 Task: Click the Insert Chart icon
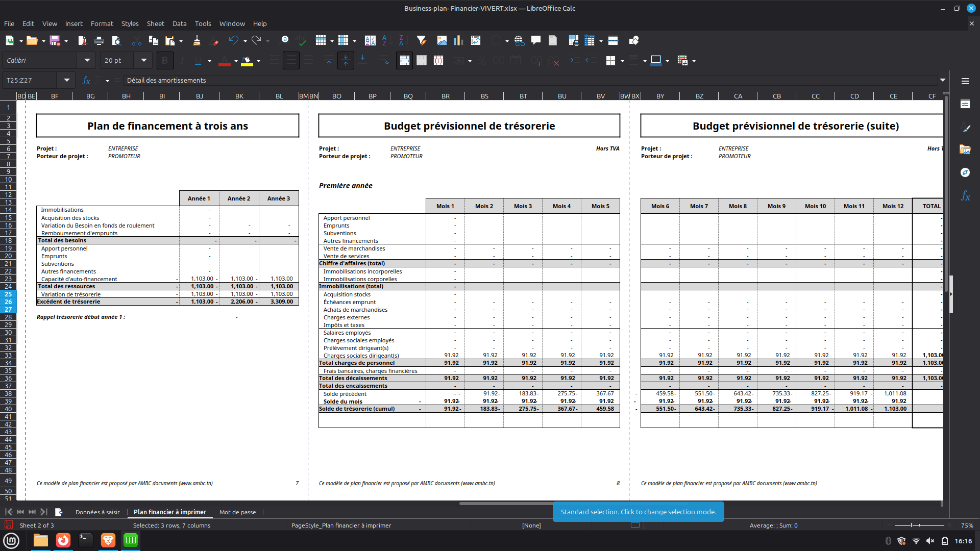pos(458,41)
